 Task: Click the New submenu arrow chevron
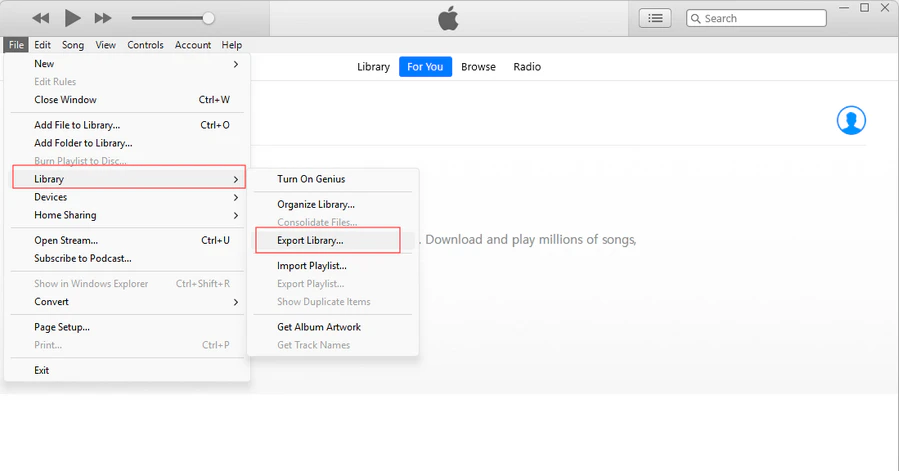coord(236,64)
